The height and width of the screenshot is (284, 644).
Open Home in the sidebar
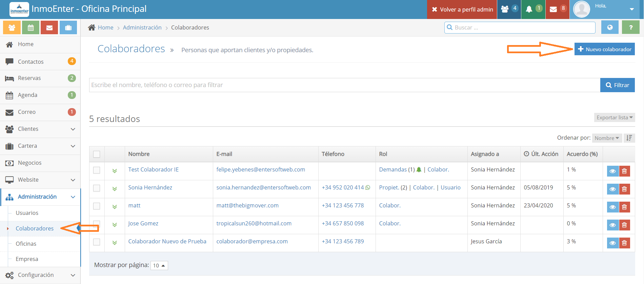pyautogui.click(x=40, y=44)
